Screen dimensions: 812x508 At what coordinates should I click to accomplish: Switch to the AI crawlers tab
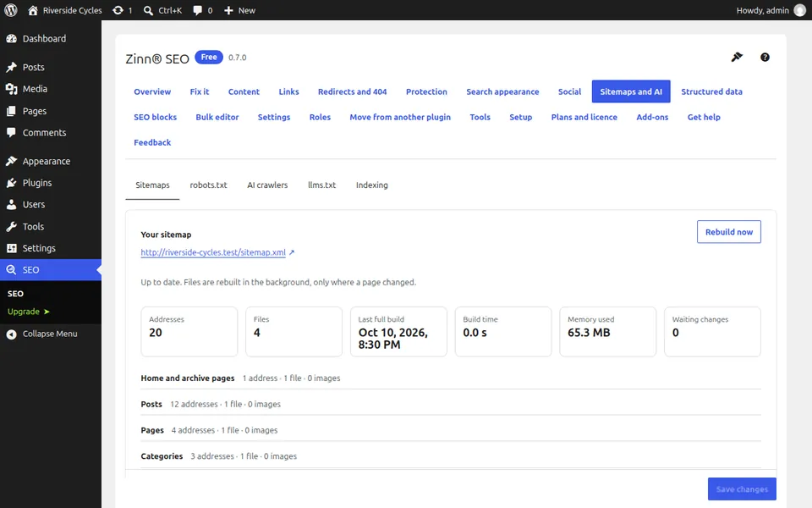click(x=267, y=185)
